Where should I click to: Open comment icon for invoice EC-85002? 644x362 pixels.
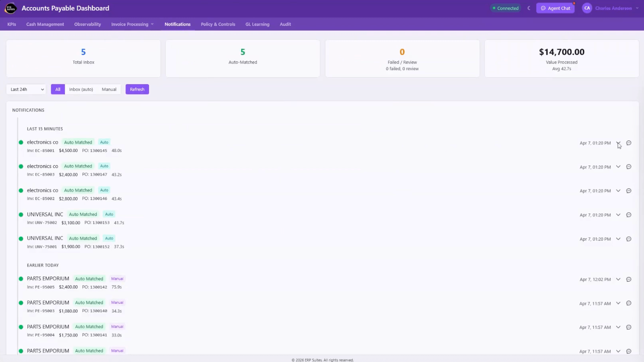(x=629, y=191)
